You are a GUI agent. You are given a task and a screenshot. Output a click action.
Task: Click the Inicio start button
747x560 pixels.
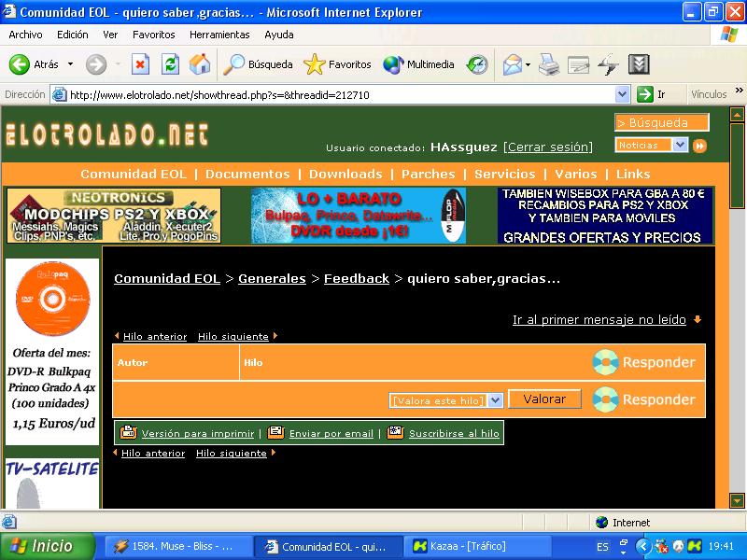coord(48,546)
